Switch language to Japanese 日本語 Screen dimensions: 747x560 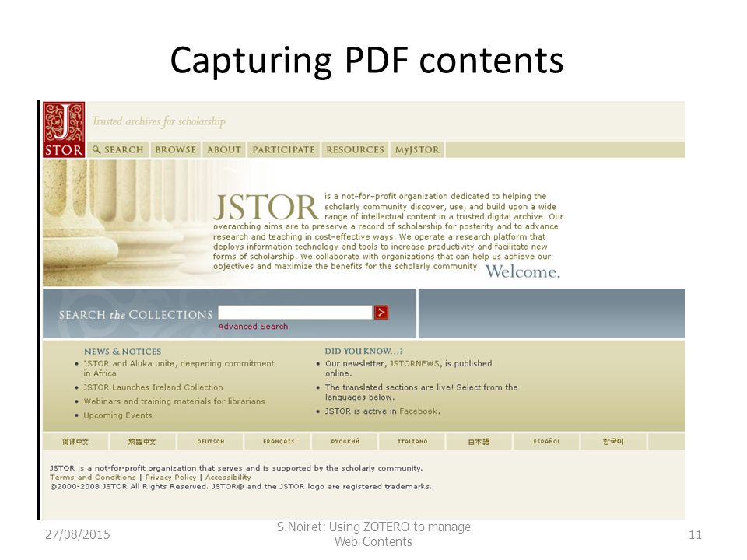tap(479, 442)
